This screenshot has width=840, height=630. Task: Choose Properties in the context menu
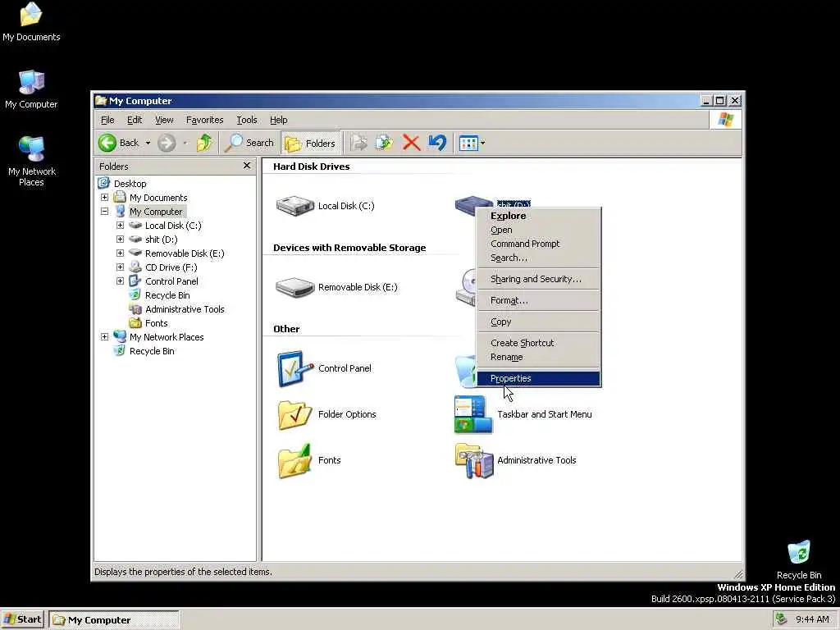[538, 378]
